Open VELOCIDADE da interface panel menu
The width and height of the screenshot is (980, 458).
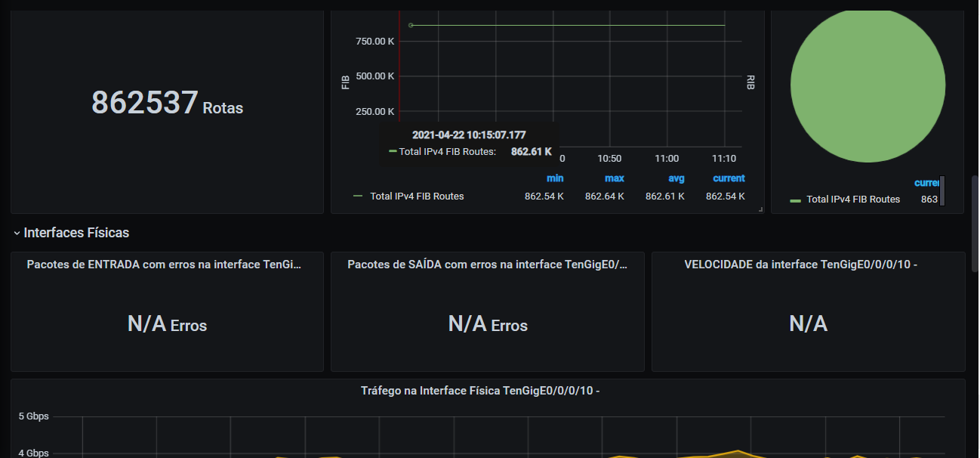click(800, 265)
